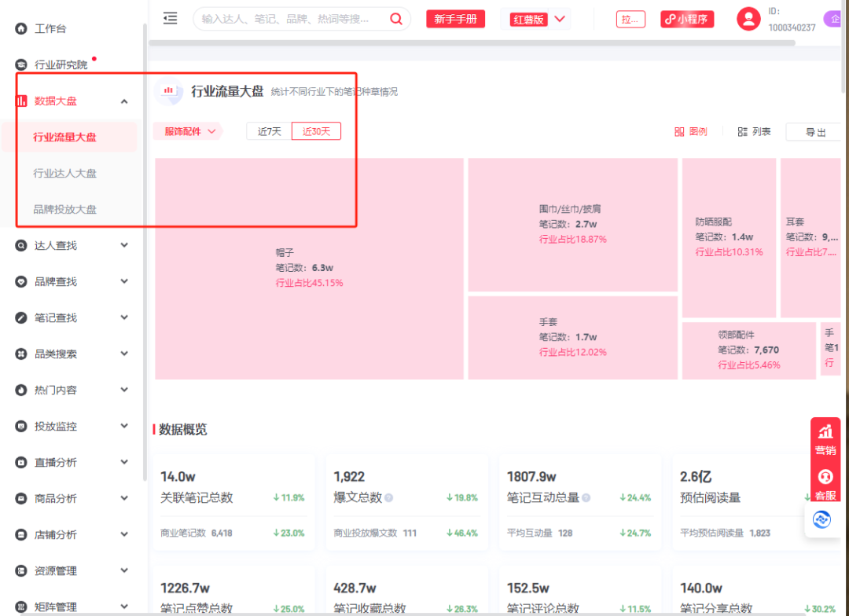Click the 工作台 home icon
The height and width of the screenshot is (616, 849).
(20, 28)
